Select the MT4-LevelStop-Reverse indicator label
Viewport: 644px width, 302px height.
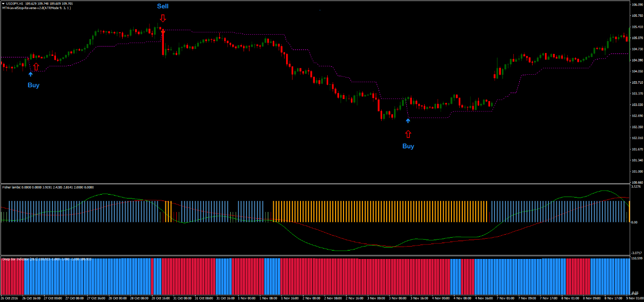[x=35, y=8]
